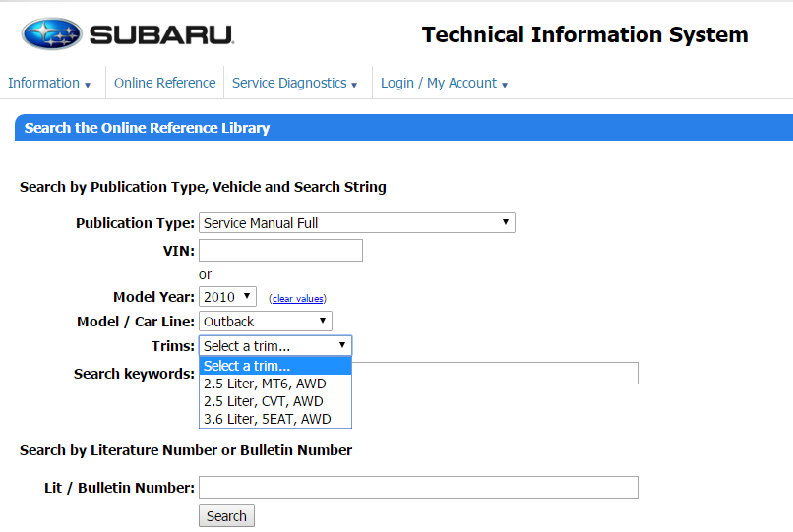
Task: Click the 'Search the Online Reference Library' header
Action: click(148, 128)
